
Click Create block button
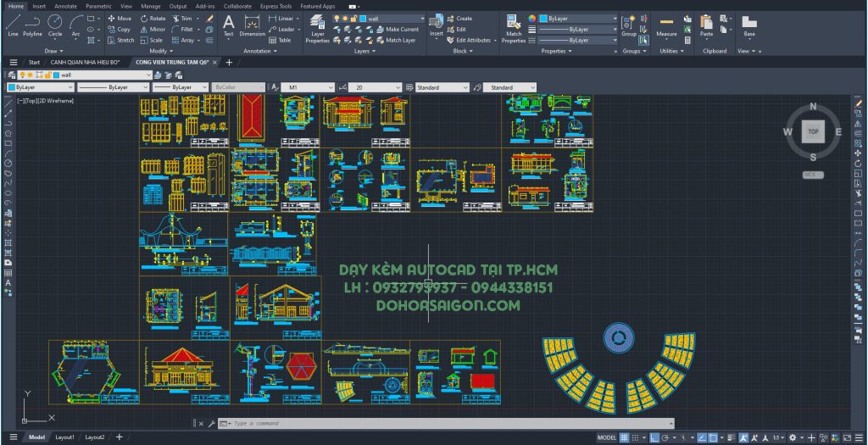459,19
